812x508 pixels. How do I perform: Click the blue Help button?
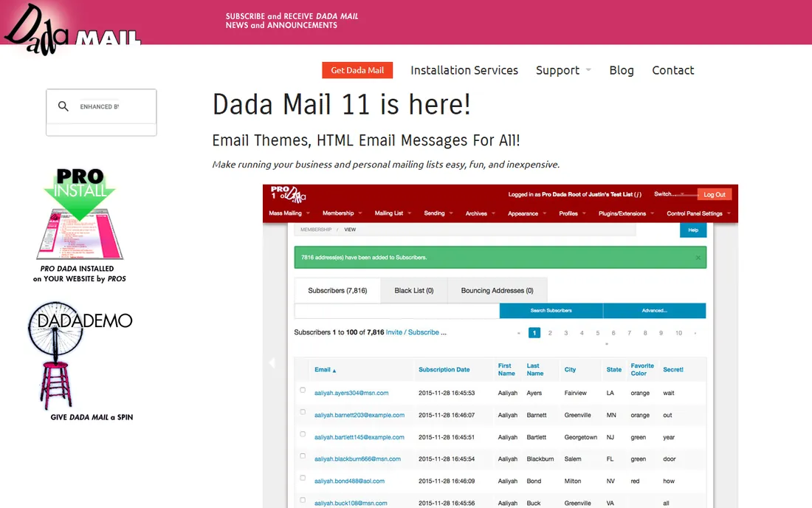pyautogui.click(x=693, y=230)
